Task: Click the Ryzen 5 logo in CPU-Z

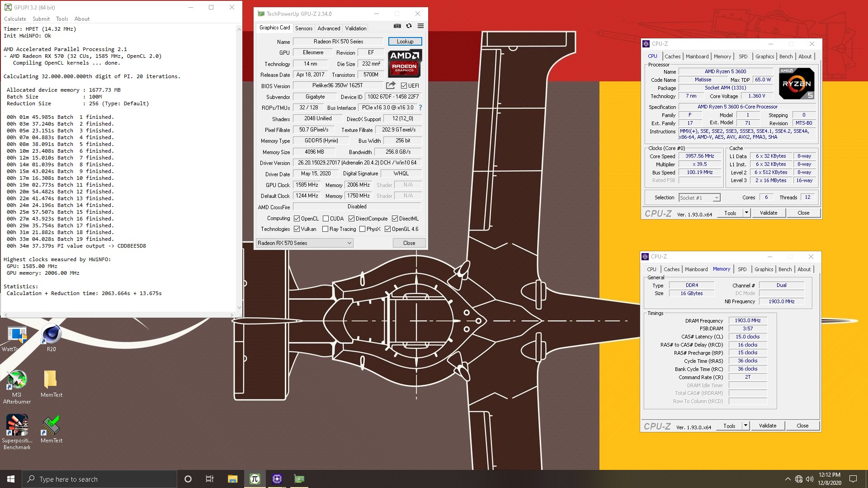Action: 797,84
